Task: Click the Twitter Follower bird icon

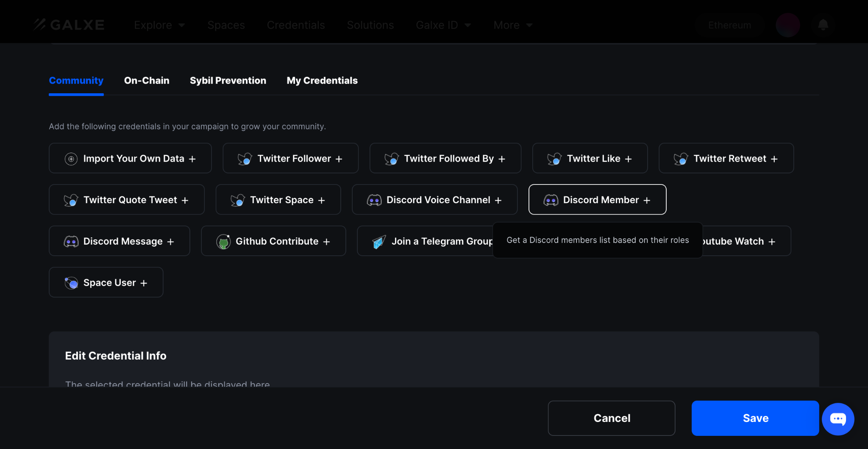Action: [x=245, y=159]
